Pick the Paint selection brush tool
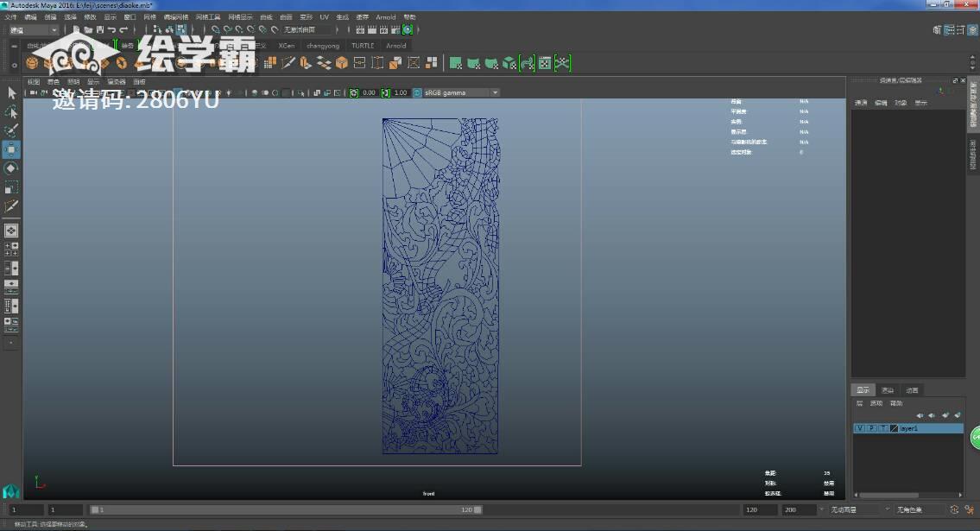This screenshot has width=980, height=531. coord(11,131)
